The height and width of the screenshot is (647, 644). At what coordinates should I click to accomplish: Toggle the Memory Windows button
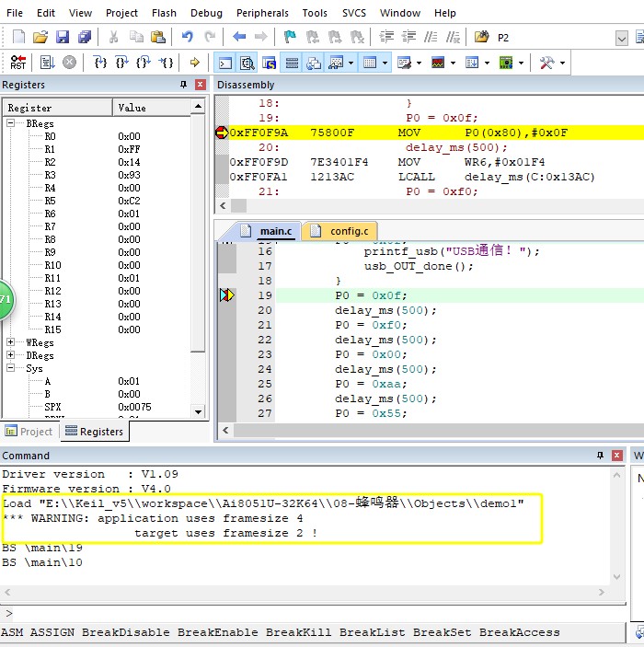click(370, 63)
